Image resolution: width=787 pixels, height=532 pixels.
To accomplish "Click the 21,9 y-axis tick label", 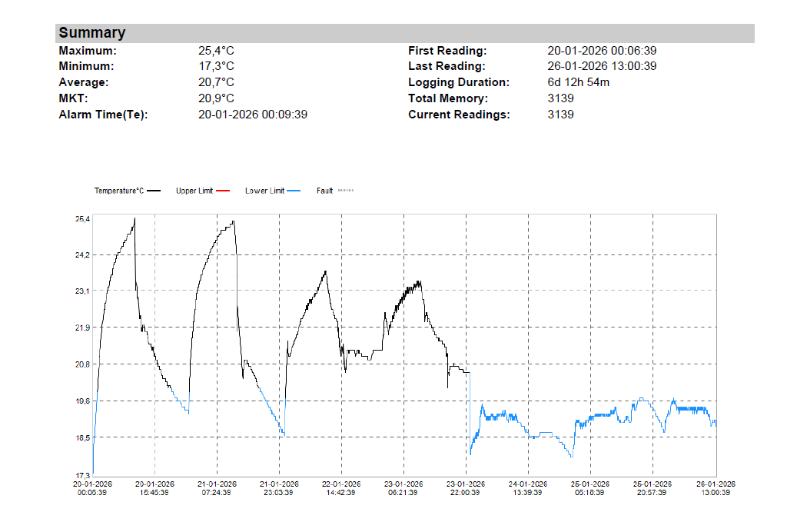I will tap(81, 328).
